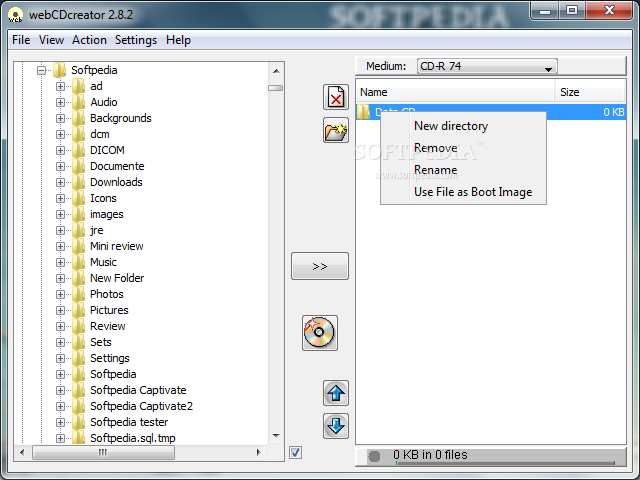The height and width of the screenshot is (480, 640).
Task: Open the Medium CD-R 74 dropdown
Action: tap(487, 66)
